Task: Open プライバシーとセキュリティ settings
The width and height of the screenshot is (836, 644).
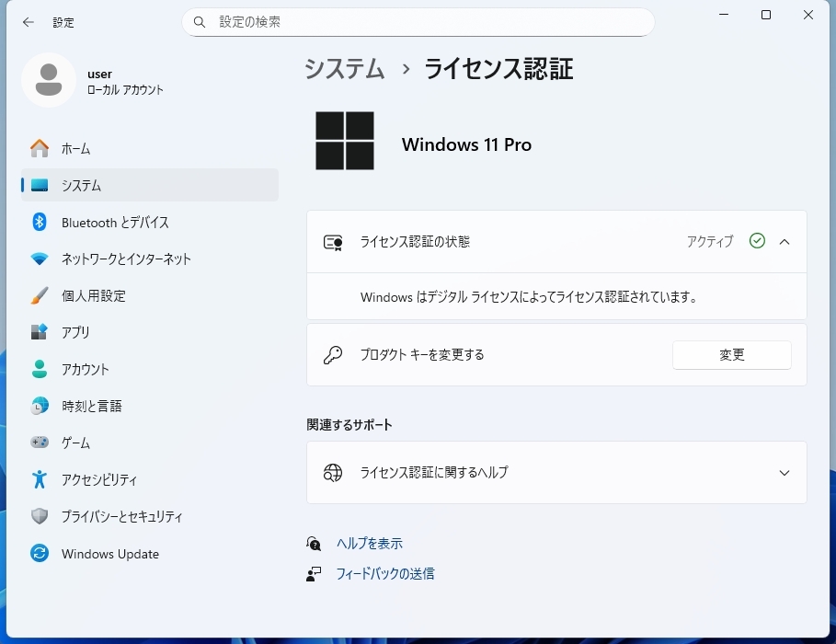Action: (x=150, y=516)
